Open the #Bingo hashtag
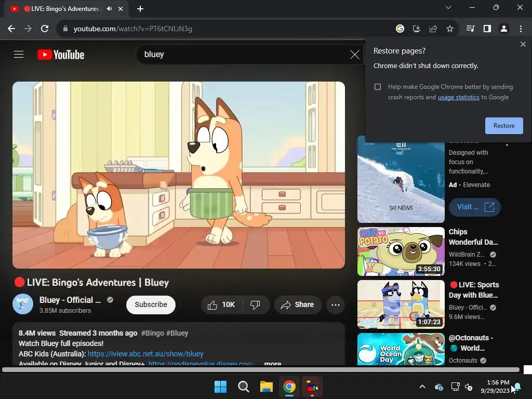Viewport: 532px width, 399px height. [152, 333]
